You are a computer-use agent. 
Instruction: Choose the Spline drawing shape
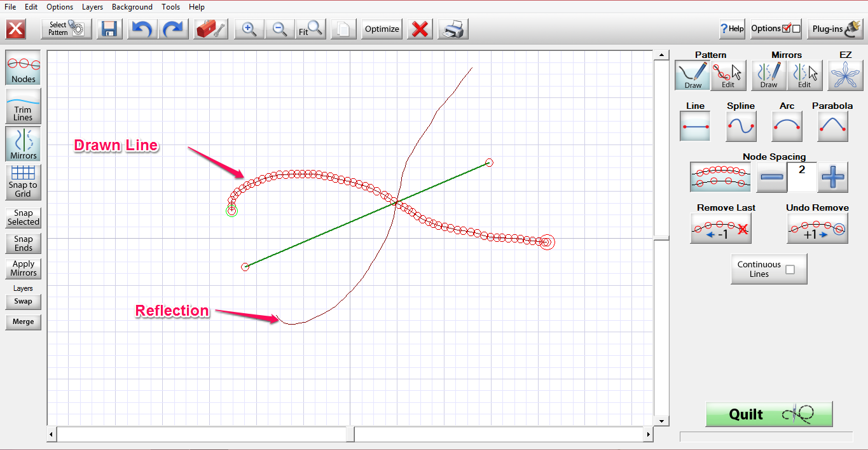point(741,126)
